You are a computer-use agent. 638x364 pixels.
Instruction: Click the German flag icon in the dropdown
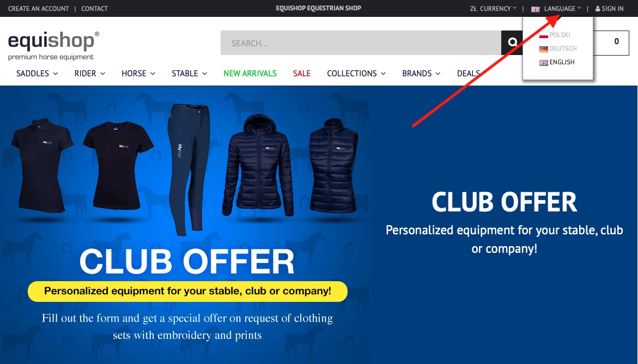point(544,49)
